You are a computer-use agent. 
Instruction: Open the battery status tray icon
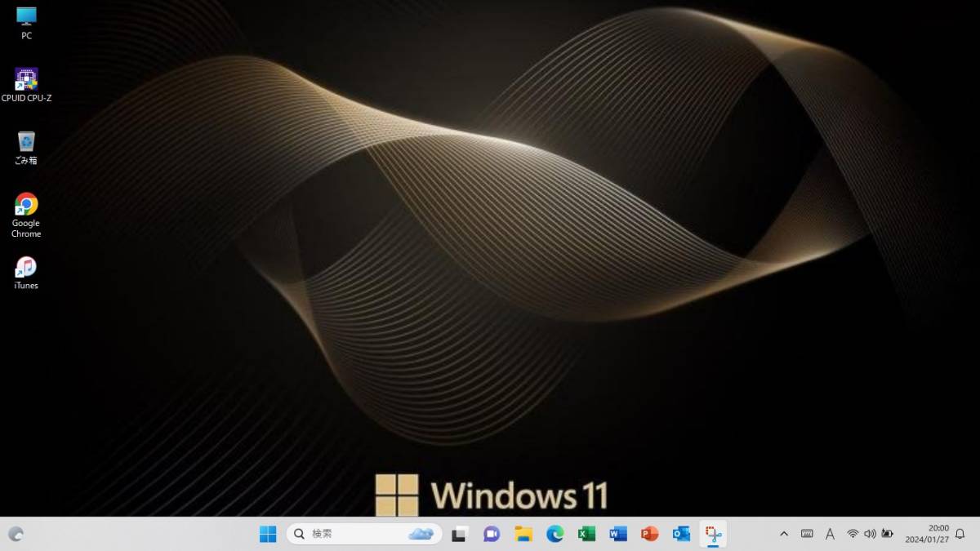pyautogui.click(x=887, y=534)
